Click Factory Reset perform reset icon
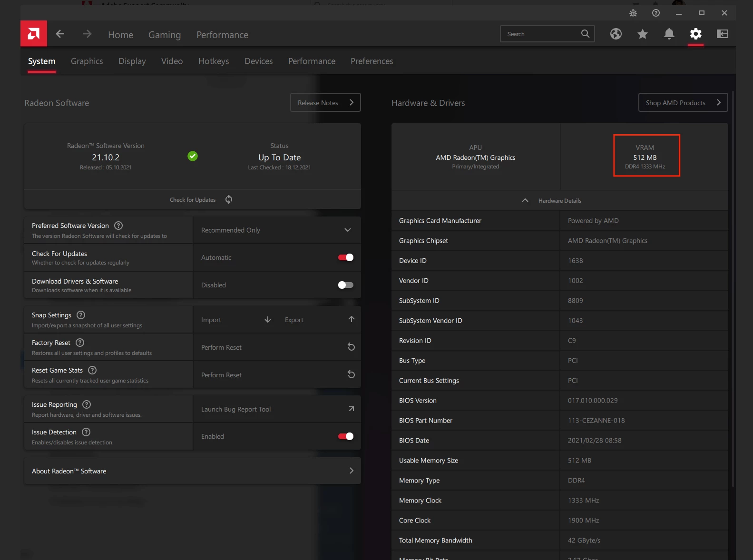Screen dimensions: 753x560 point(352,347)
